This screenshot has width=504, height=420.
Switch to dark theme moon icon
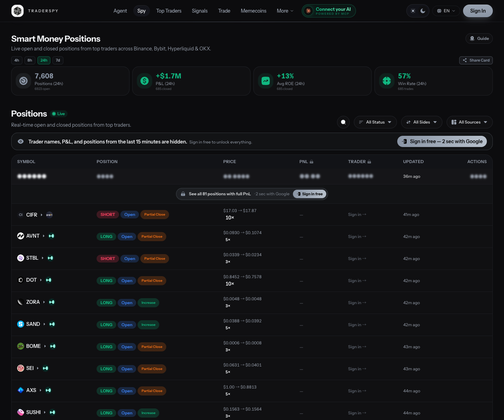click(x=423, y=11)
